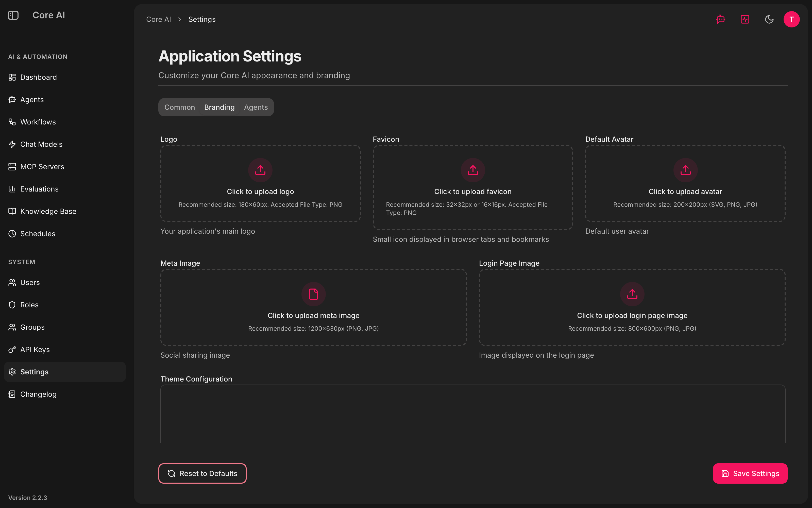812x508 pixels.
Task: Toggle dark mode with the moon icon
Action: [769, 20]
